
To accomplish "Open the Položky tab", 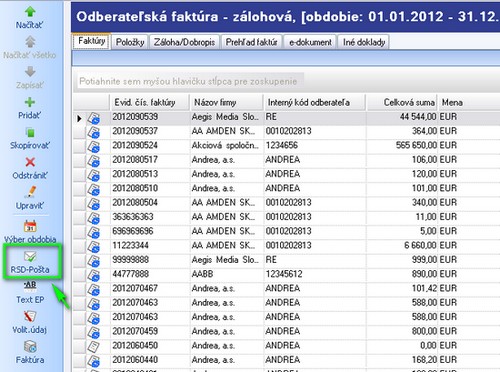I will 130,42.
